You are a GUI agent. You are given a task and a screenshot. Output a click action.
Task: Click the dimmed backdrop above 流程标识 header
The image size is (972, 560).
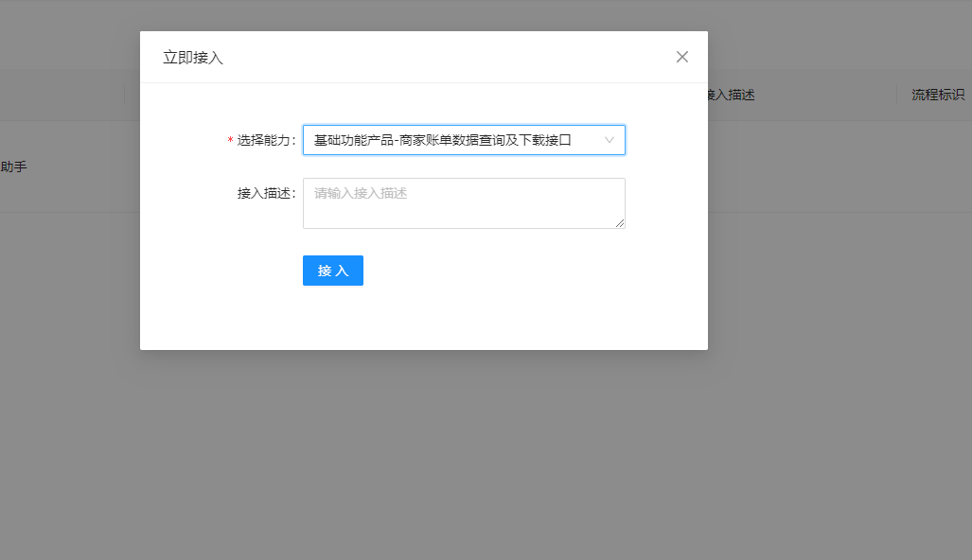click(937, 38)
